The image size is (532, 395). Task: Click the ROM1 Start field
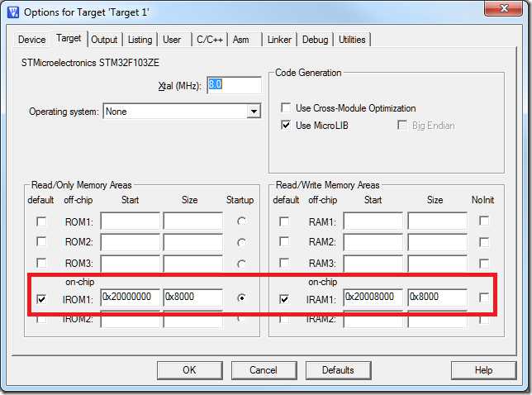(130, 221)
